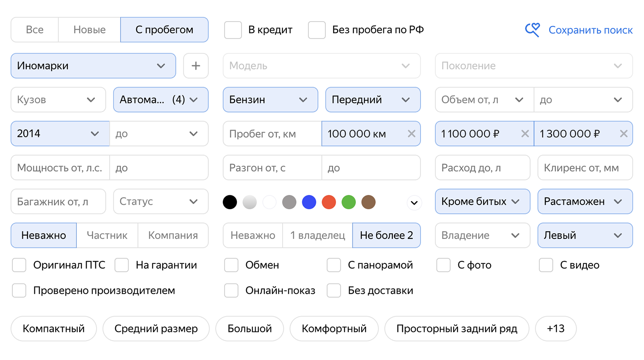The width and height of the screenshot is (644, 360).
Task: Open the Бензин engine type dropdown
Action: [270, 100]
